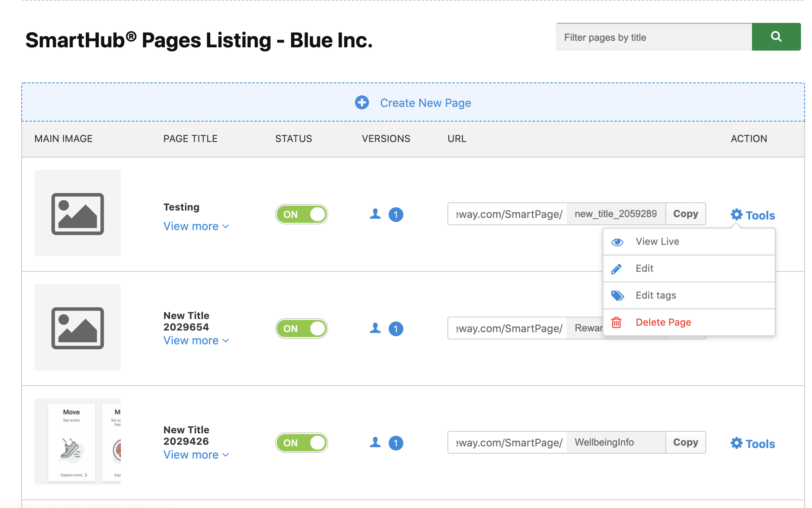Viewport: 812px width, 508px height.
Task: Choose Edit in the Tools menu
Action: (689, 268)
